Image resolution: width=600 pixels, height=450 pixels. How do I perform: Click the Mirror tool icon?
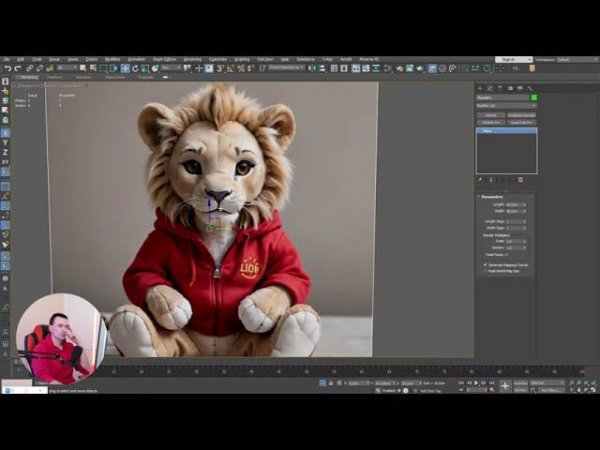pyautogui.click(x=312, y=68)
